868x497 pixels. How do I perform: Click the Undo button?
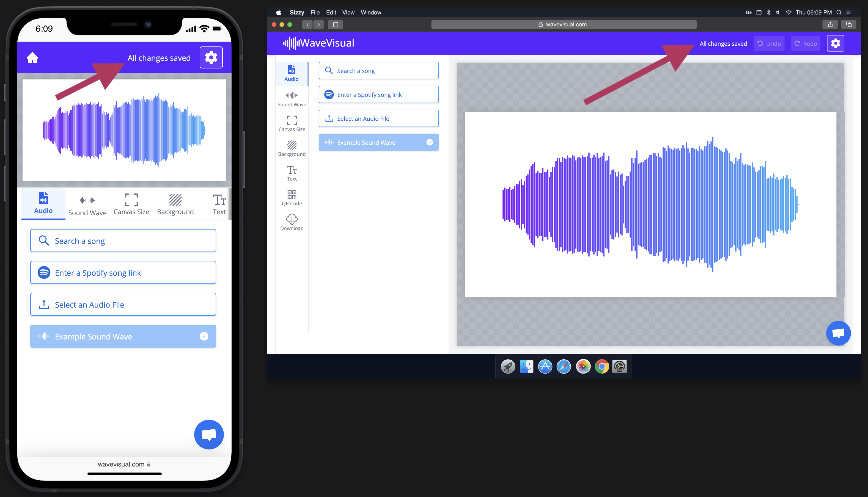click(769, 43)
